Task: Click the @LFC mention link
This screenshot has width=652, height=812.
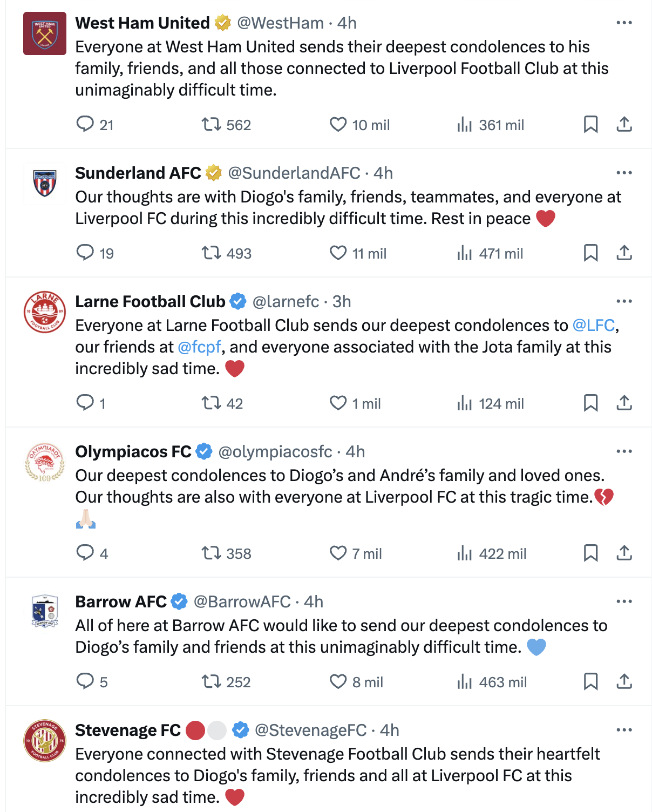Action: [593, 326]
